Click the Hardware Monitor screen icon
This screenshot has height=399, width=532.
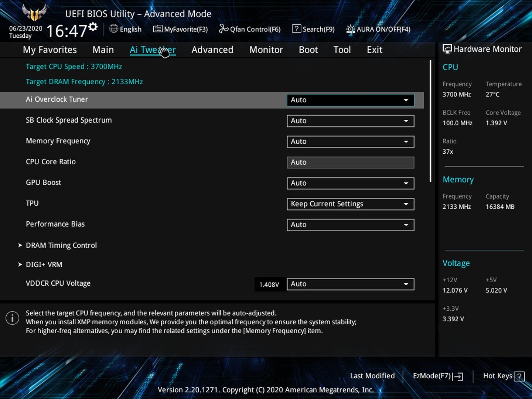coord(447,49)
